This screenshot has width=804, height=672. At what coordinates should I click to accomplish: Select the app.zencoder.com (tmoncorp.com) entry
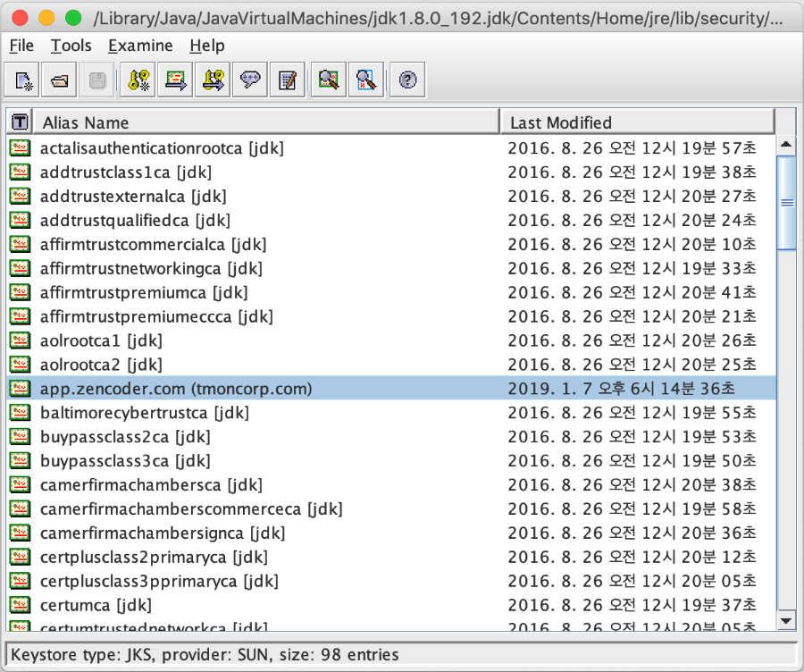(176, 389)
